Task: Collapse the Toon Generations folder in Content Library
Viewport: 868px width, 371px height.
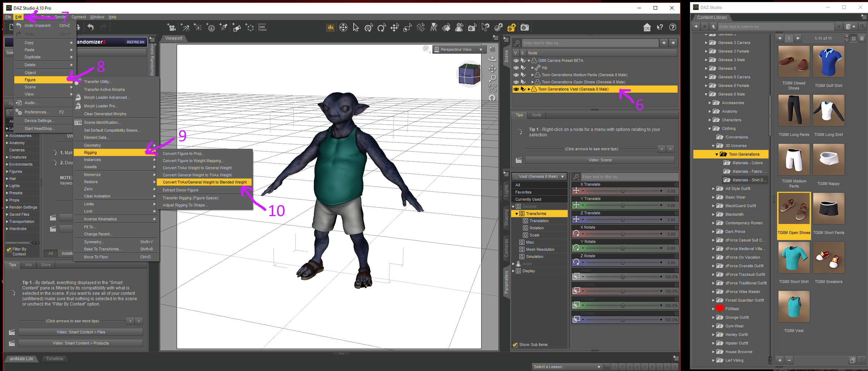Action: coord(717,155)
